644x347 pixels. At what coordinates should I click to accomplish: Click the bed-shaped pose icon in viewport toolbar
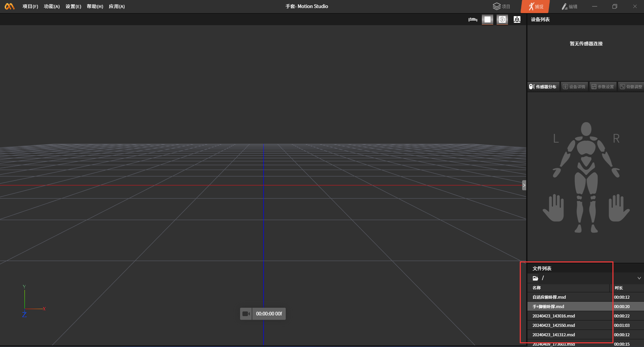tap(473, 20)
